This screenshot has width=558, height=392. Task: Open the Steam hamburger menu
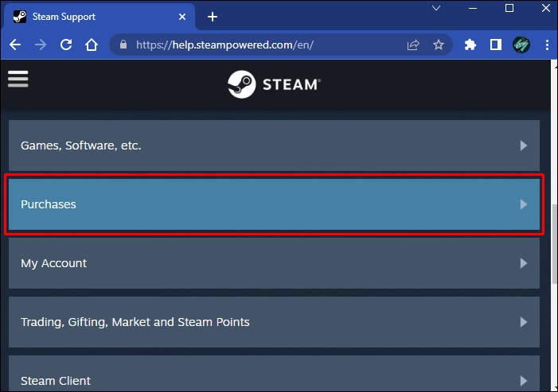(18, 79)
